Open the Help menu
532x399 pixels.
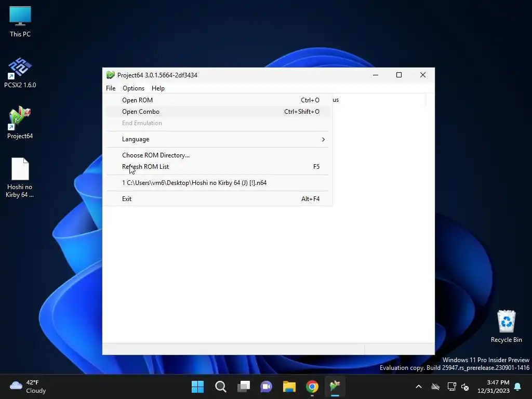tap(158, 88)
